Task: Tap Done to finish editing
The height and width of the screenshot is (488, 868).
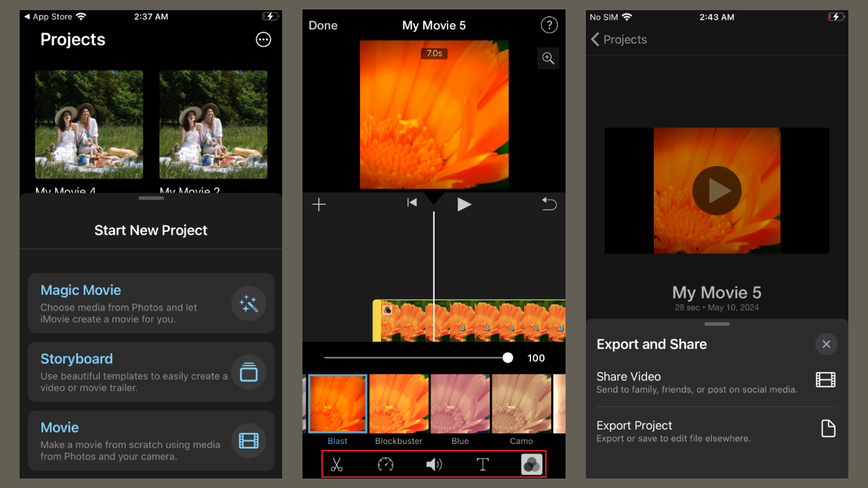Action: [x=323, y=25]
